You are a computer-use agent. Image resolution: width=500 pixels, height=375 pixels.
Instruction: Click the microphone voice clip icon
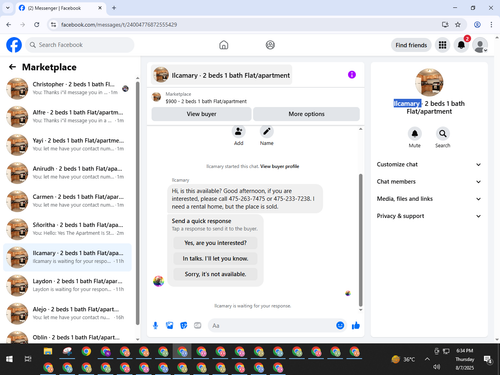point(155,325)
